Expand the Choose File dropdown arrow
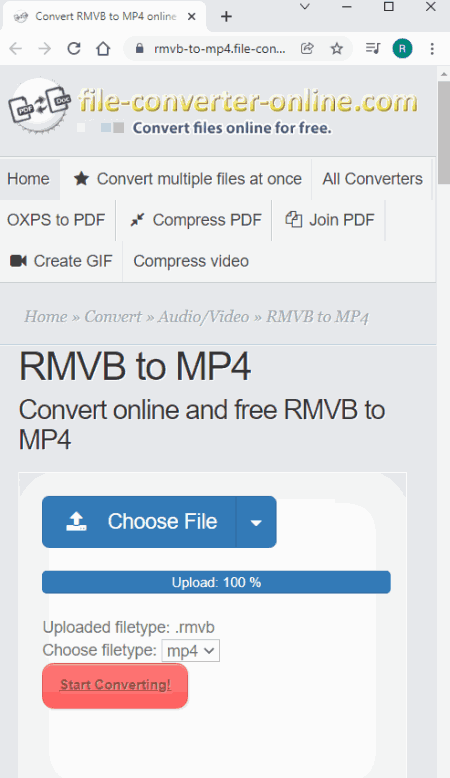Image resolution: width=450 pixels, height=778 pixels. [x=256, y=522]
